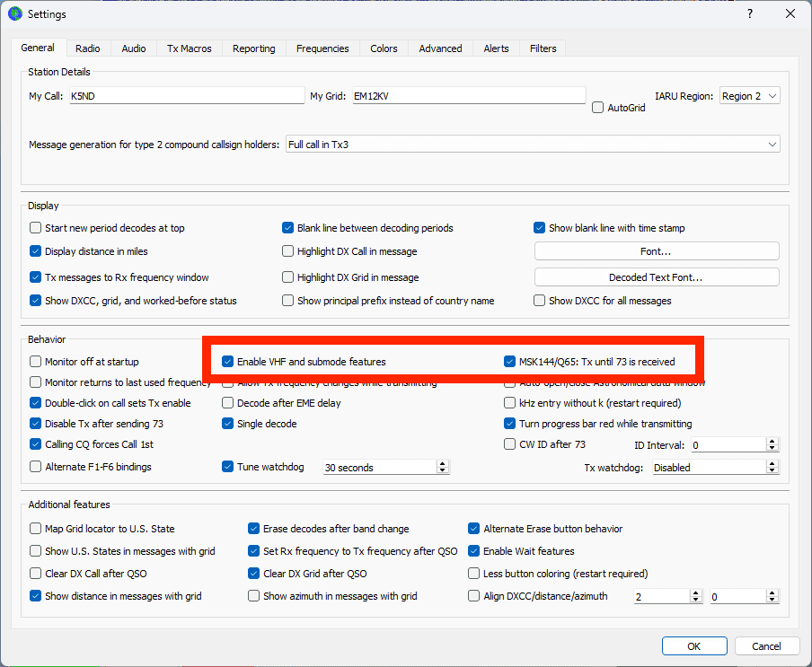The height and width of the screenshot is (667, 812).
Task: Toggle Clear DX Call after QSO
Action: pyautogui.click(x=36, y=574)
